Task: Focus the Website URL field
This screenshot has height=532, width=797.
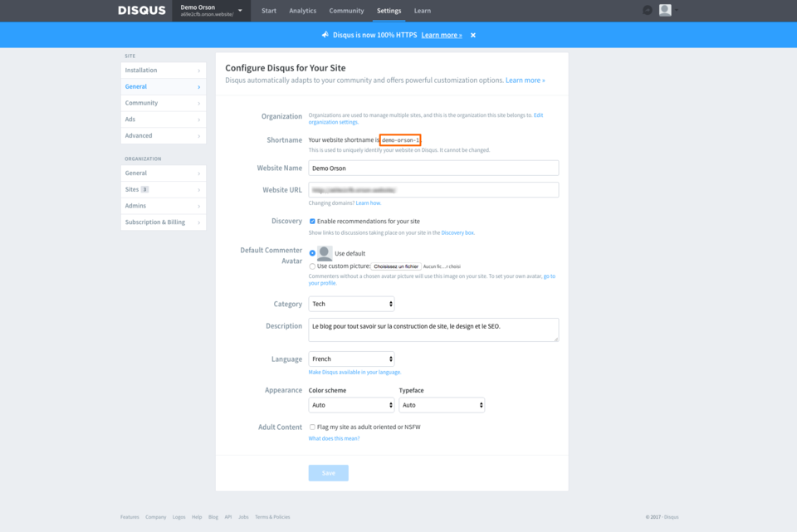Action: tap(433, 190)
